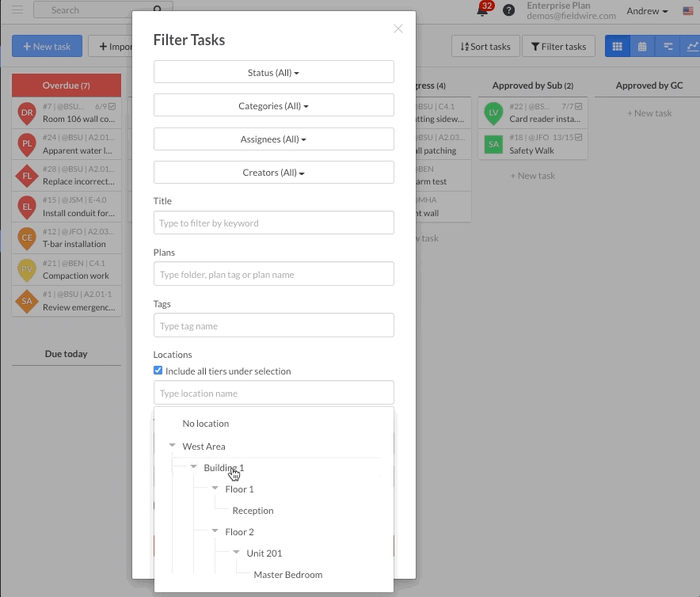Open the Assignees (All) dropdown
Viewport: 700px width, 597px height.
tap(273, 139)
